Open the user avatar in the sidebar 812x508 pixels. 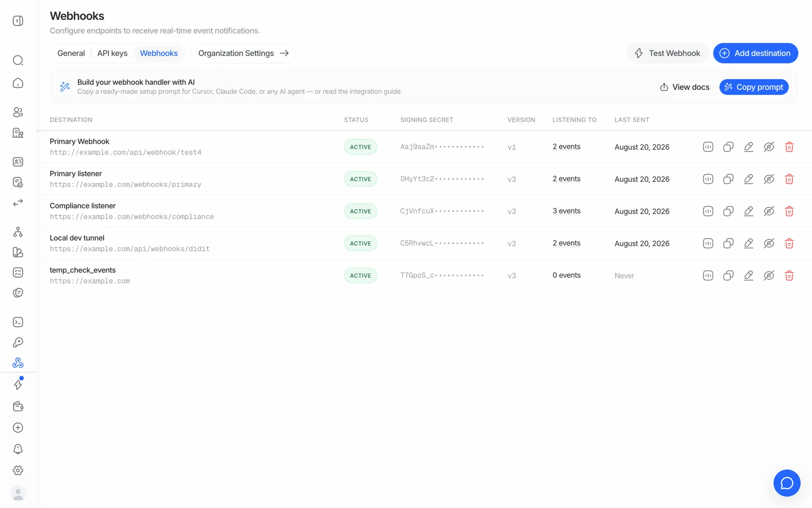18,493
